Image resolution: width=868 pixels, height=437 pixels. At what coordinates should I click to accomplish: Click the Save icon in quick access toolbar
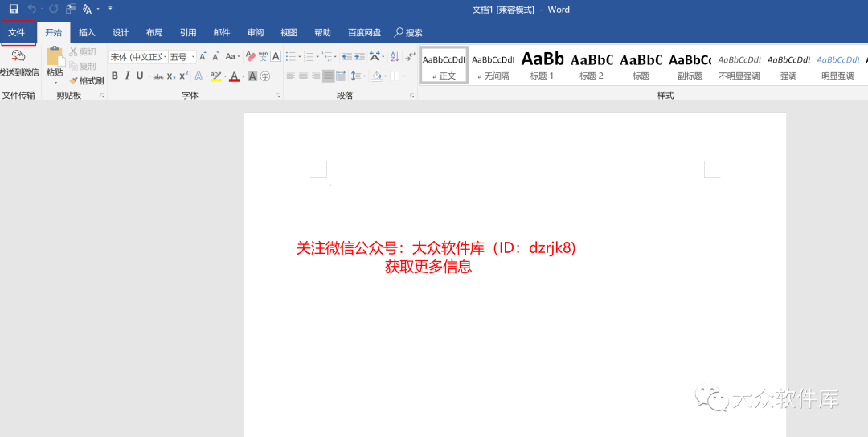point(14,9)
